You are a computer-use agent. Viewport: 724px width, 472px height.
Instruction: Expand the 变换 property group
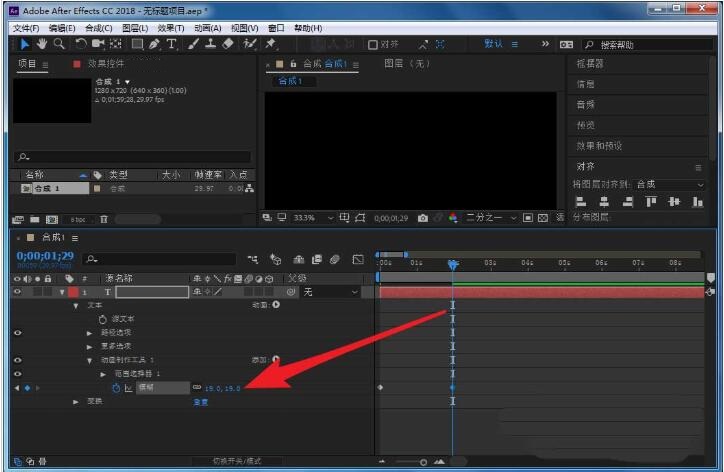pos(76,402)
